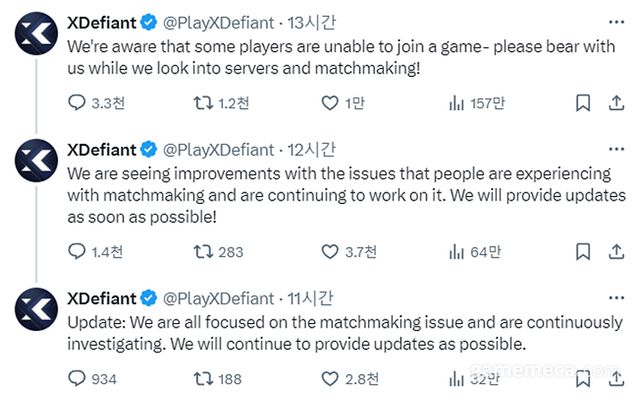Open more options on the 12시간 tweet

tap(616, 149)
